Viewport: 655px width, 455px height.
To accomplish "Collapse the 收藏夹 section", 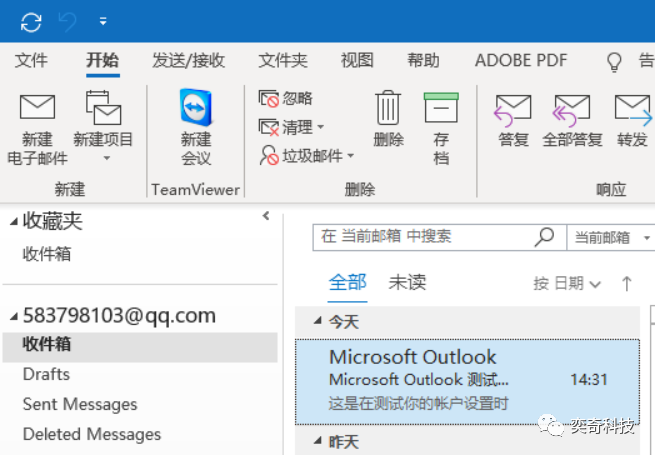I will 14,221.
